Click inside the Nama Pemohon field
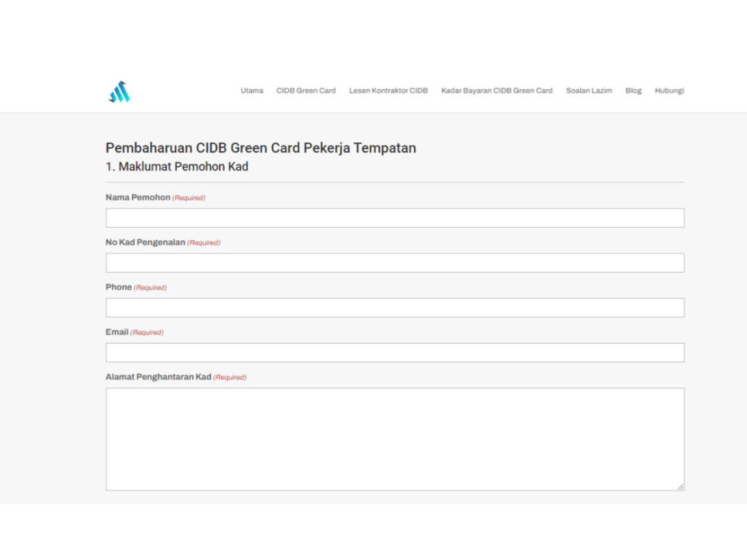The height and width of the screenshot is (560, 747). point(394,218)
